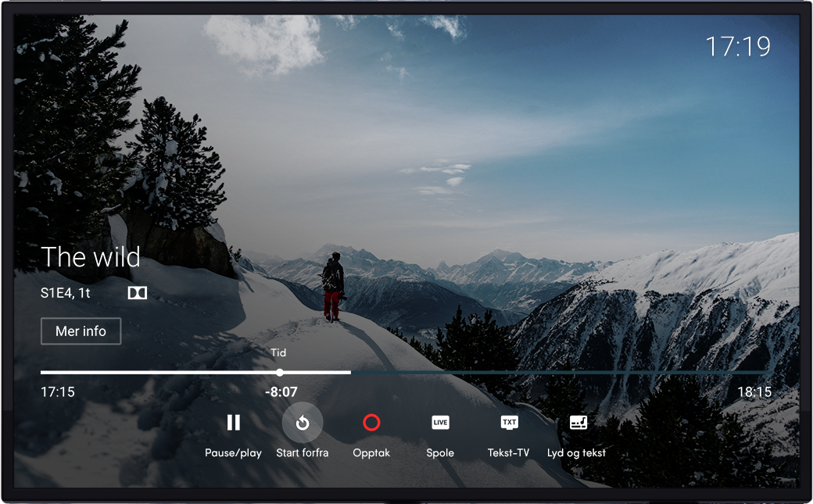Restart the program using the Start forfra icon
The height and width of the screenshot is (504, 813).
(303, 423)
